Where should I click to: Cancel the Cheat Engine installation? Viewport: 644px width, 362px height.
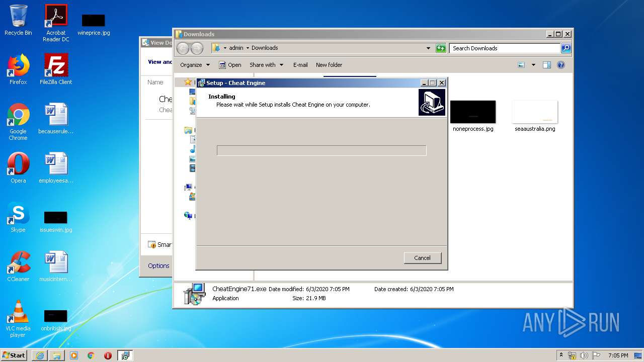(x=422, y=258)
